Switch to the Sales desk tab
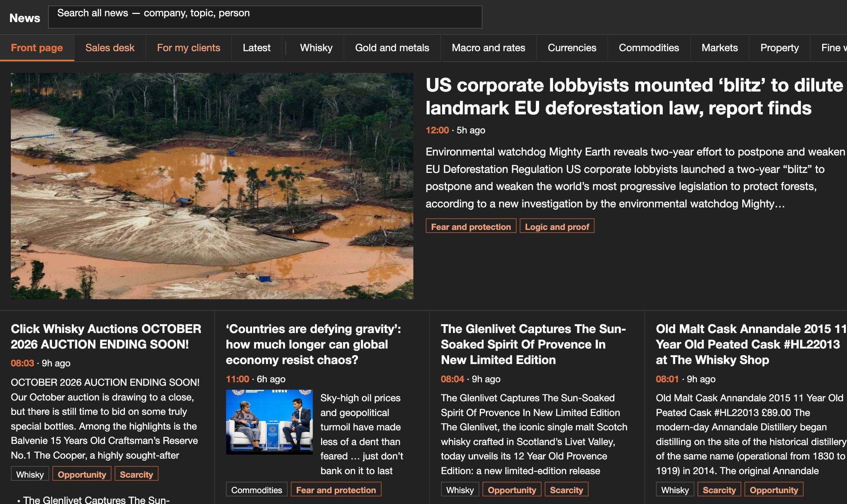The image size is (847, 504). pyautogui.click(x=110, y=48)
